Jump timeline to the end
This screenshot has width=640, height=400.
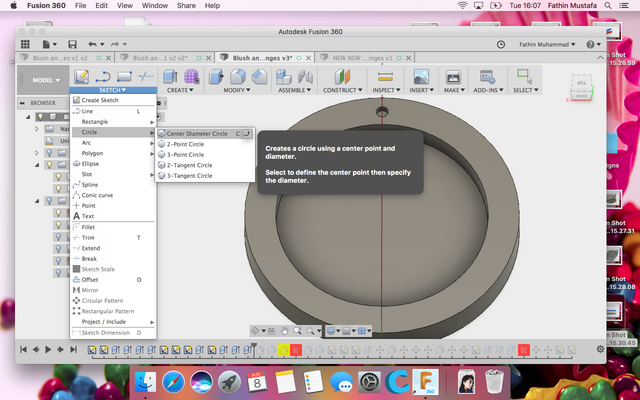pos(73,349)
